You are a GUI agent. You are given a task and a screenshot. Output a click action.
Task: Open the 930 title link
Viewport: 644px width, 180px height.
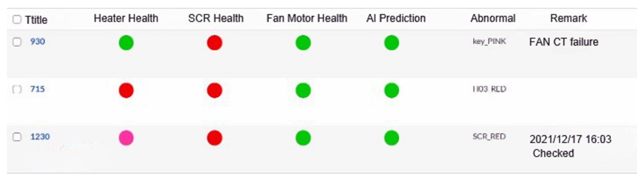coord(38,41)
